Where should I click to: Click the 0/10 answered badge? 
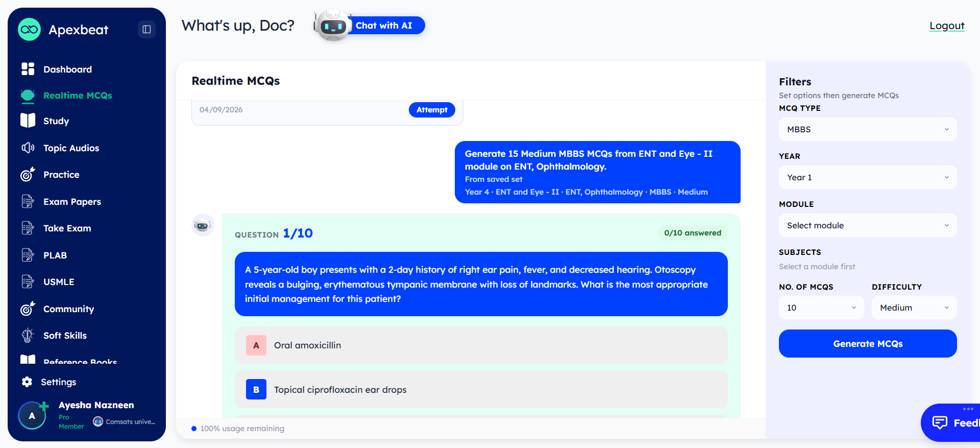pyautogui.click(x=693, y=233)
